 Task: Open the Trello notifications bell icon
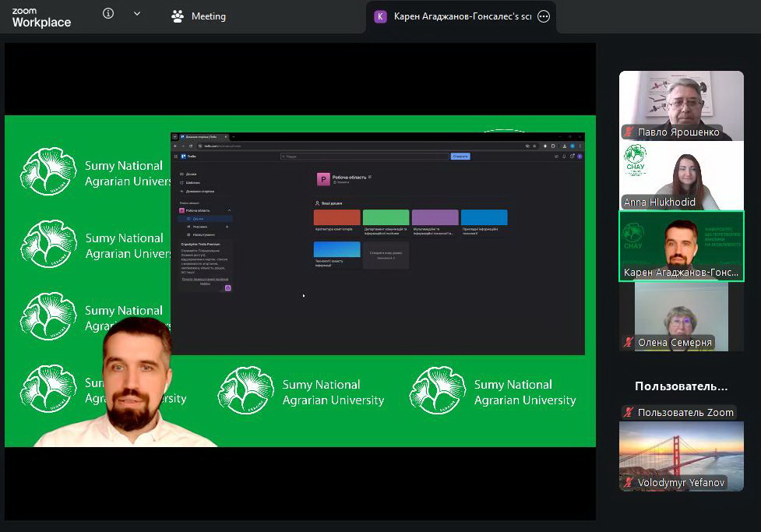click(564, 157)
